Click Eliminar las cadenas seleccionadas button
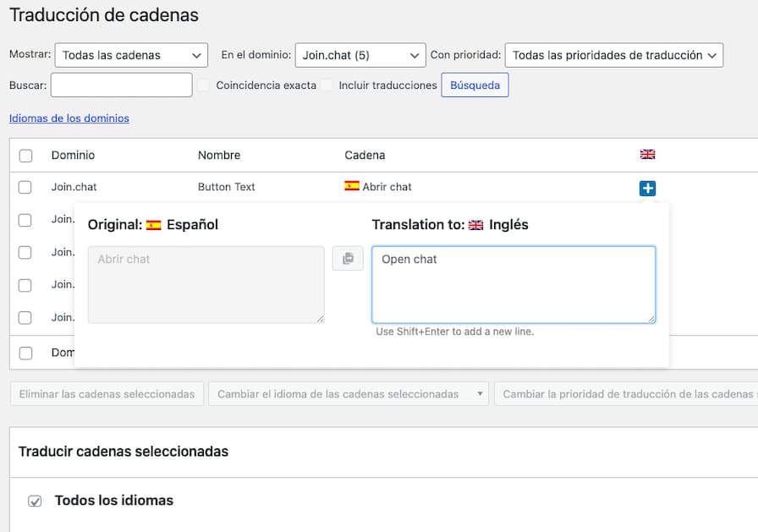 107,394
